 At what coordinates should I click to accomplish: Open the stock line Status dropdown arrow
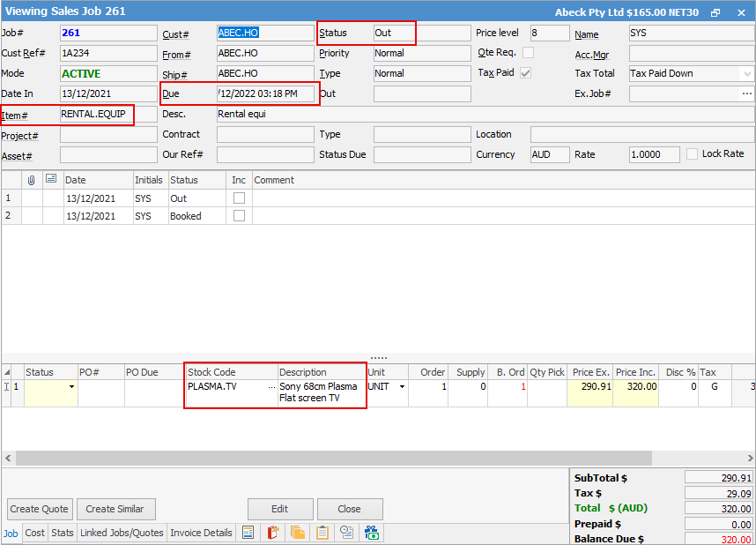click(x=71, y=386)
